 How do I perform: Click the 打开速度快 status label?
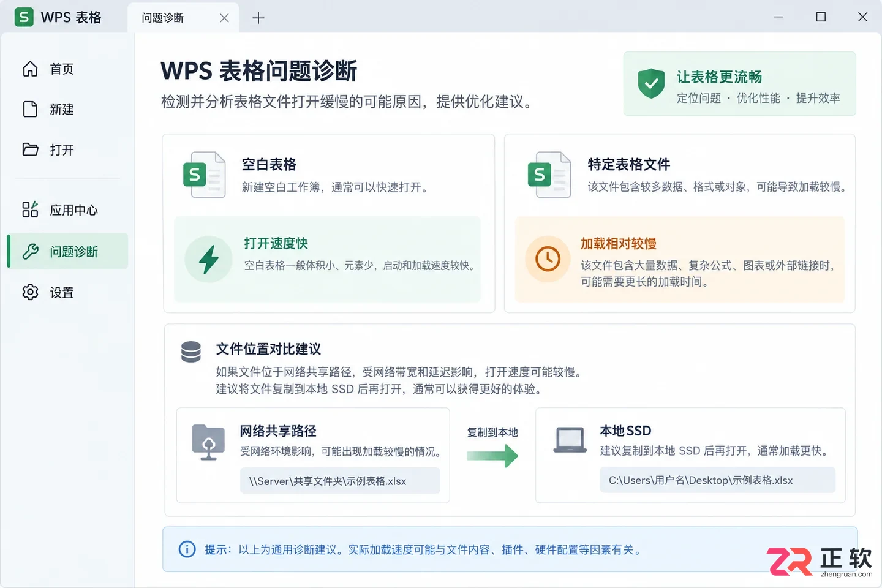(x=276, y=243)
